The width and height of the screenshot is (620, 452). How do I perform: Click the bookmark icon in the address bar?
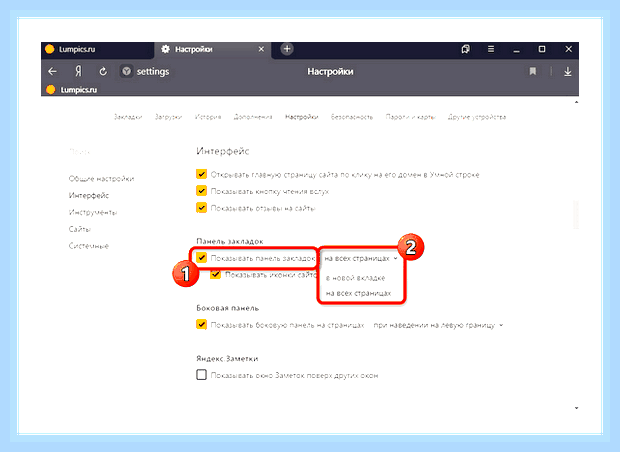coord(533,72)
